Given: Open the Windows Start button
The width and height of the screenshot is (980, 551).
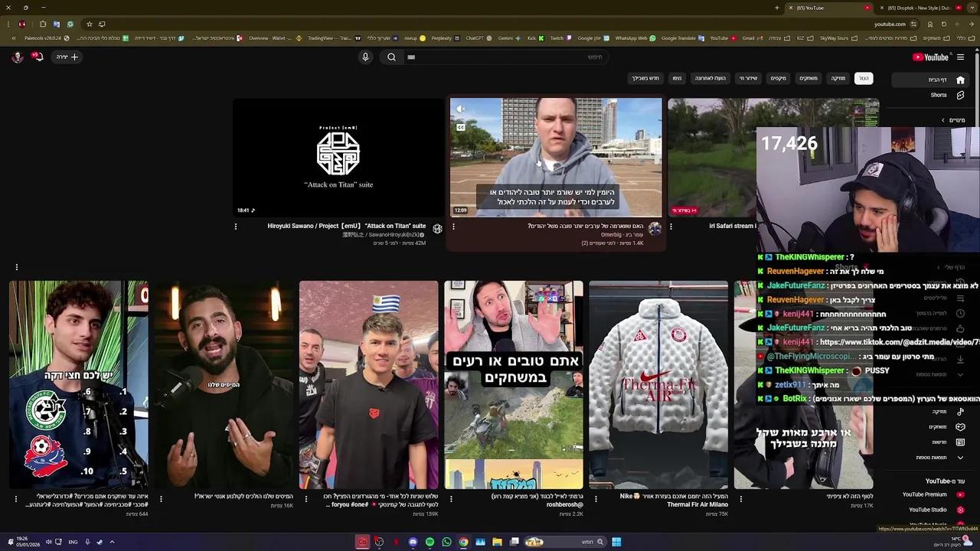Looking at the screenshot, I should 616,542.
